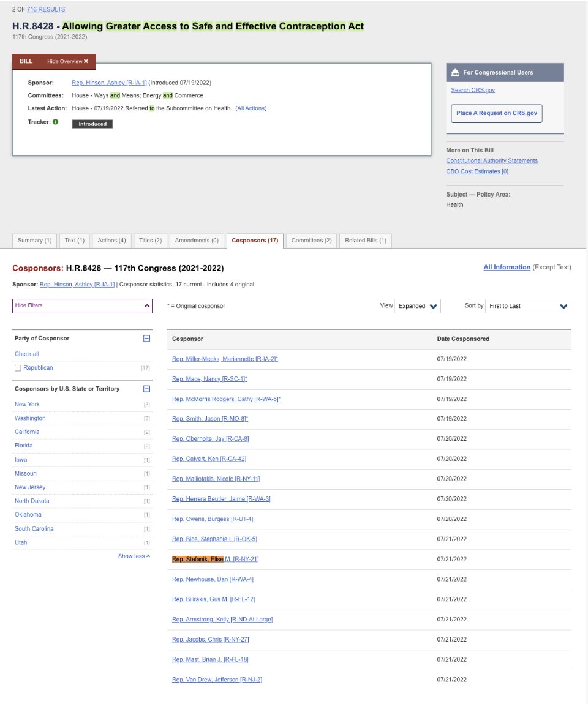This screenshot has height=704, width=588.
Task: Click Place A Request on CRS.gov button
Action: pos(496,114)
